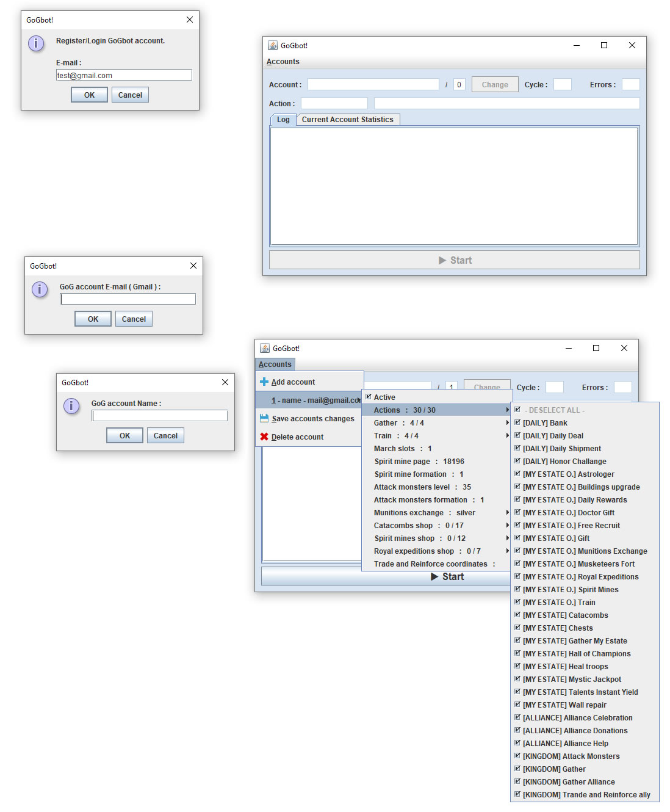This screenshot has width=670, height=812.
Task: Click the E-mail field containing test@gmail.com
Action: point(124,75)
